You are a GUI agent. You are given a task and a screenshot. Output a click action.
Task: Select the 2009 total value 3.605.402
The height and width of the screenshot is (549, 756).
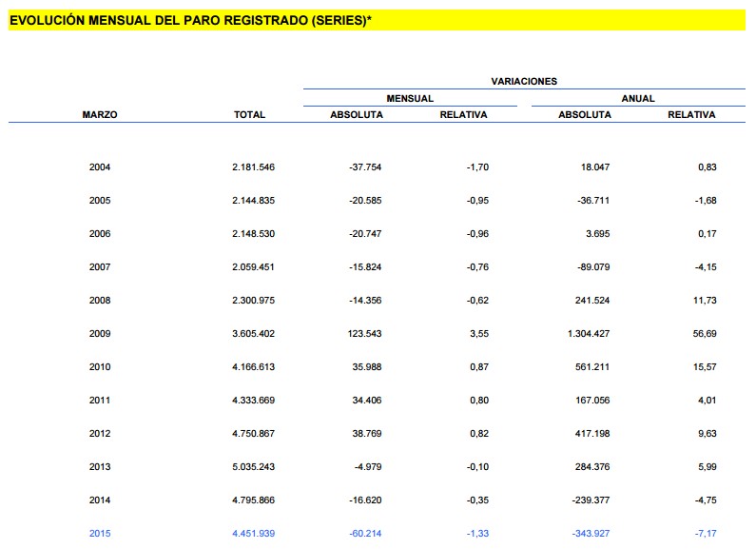[253, 334]
